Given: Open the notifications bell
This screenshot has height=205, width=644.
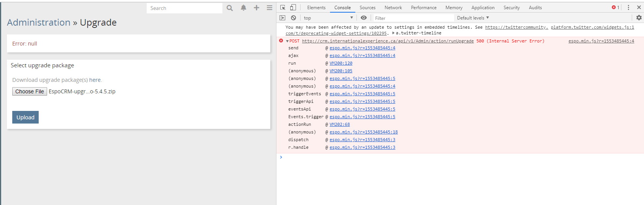Looking at the screenshot, I should tap(244, 8).
